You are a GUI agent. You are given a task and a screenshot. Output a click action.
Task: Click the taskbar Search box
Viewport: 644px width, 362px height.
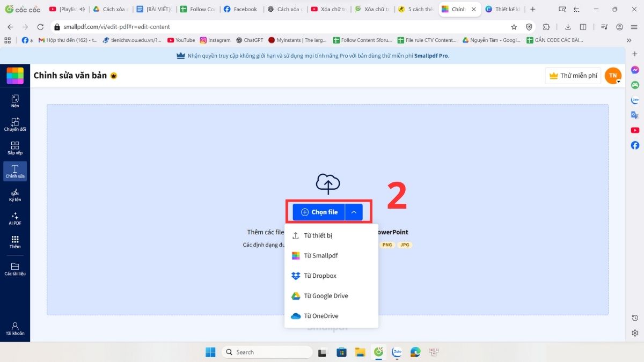(x=267, y=352)
